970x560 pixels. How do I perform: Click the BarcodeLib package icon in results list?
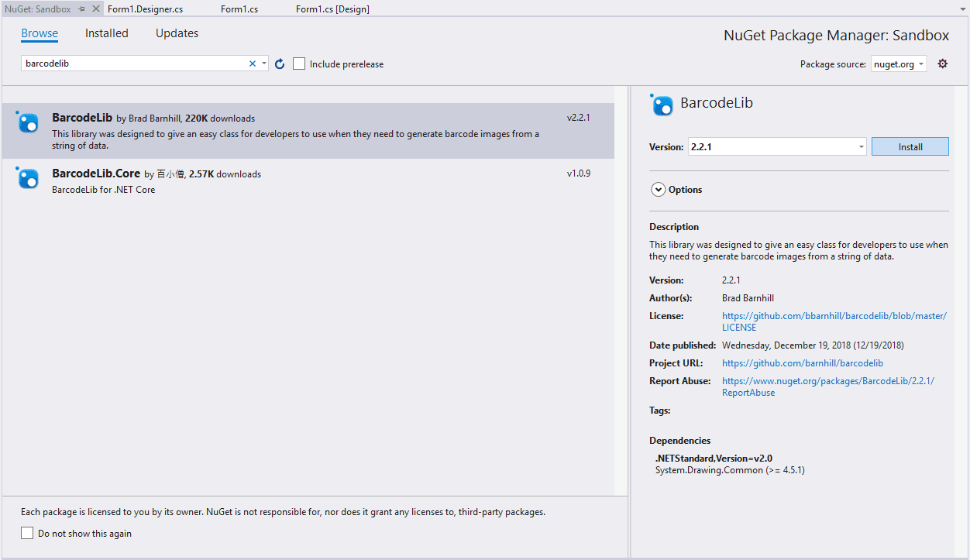click(28, 122)
